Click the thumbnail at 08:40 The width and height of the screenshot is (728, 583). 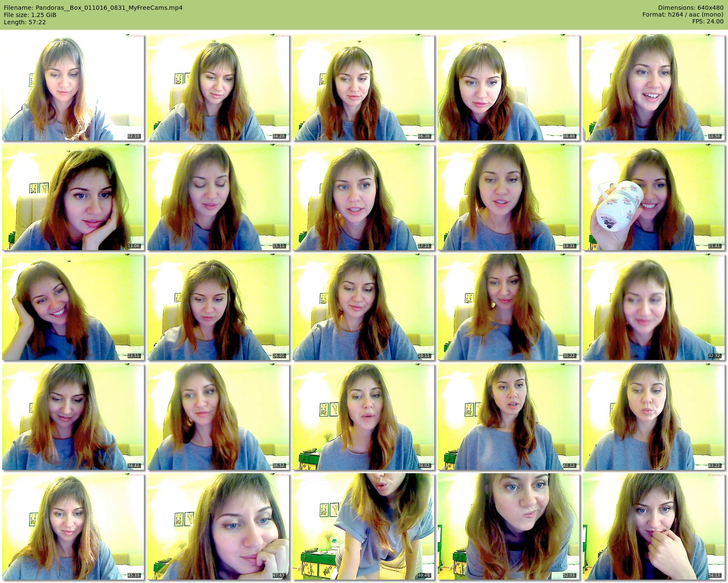point(509,88)
